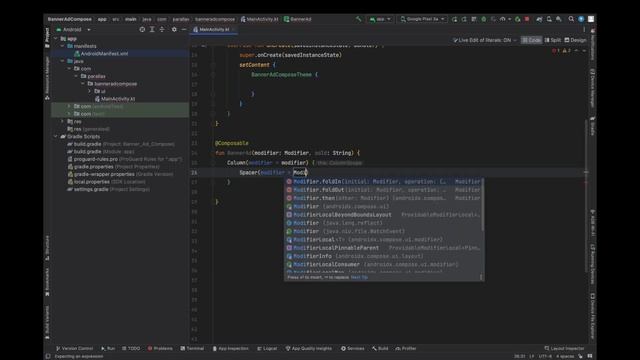Collapse the app module node
Image resolution: width=640 pixels, height=360 pixels.
56,39
